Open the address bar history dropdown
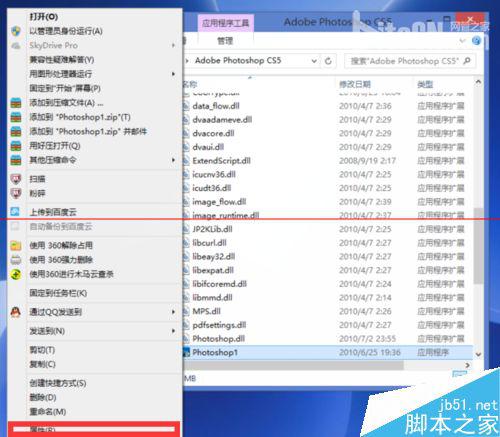500x437 pixels. click(314, 61)
